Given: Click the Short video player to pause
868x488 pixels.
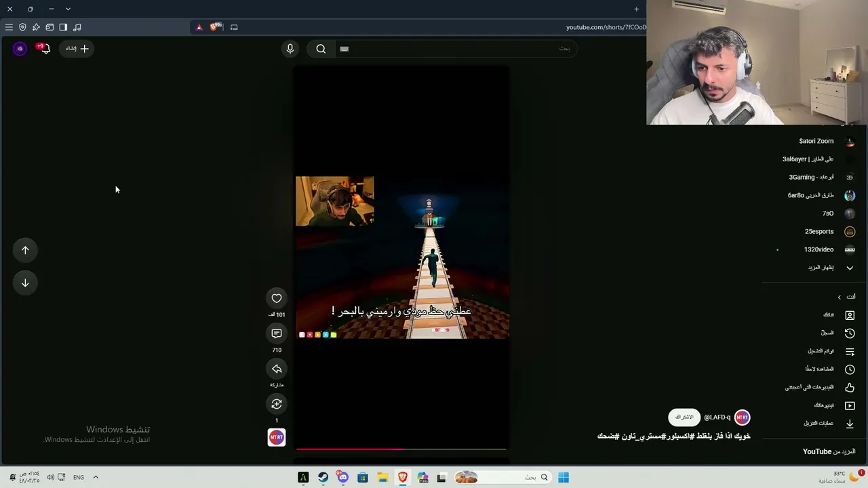Looking at the screenshot, I should [402, 258].
